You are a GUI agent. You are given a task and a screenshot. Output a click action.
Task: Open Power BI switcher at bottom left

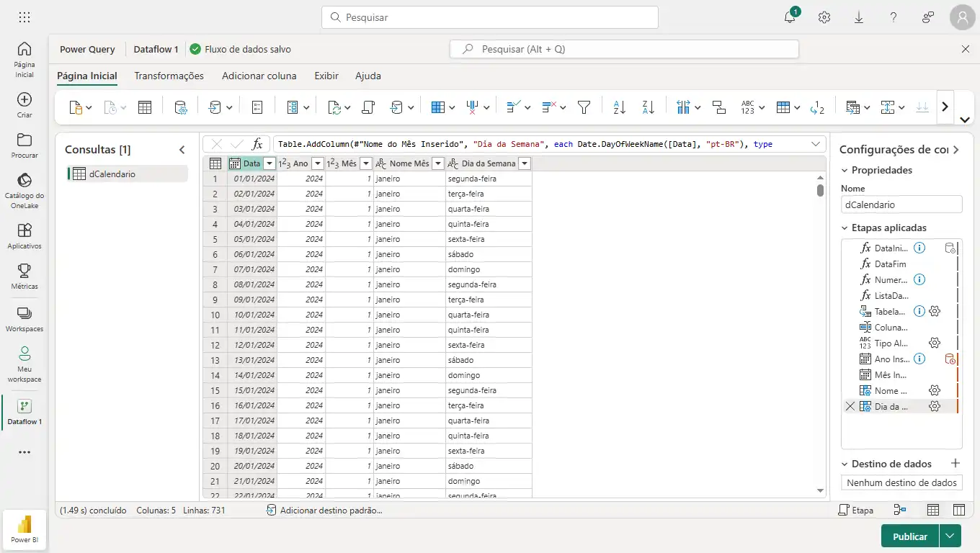[x=24, y=531]
